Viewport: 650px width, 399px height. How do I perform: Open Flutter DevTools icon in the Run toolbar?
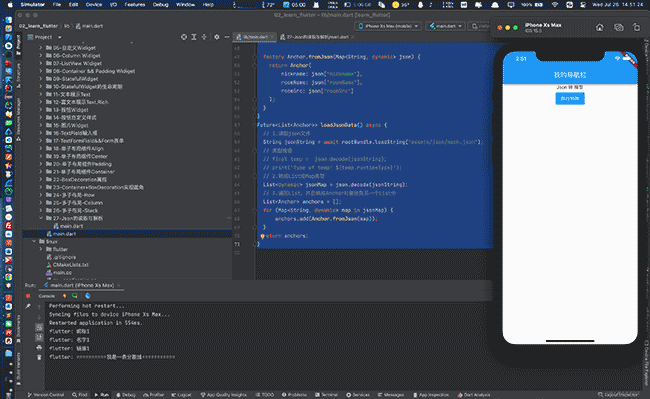[87, 296]
